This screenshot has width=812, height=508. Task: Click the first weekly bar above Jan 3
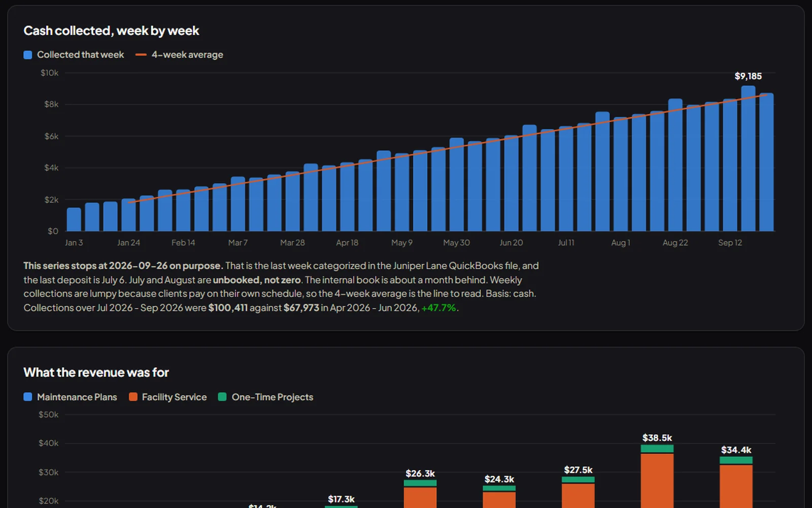pyautogui.click(x=74, y=219)
